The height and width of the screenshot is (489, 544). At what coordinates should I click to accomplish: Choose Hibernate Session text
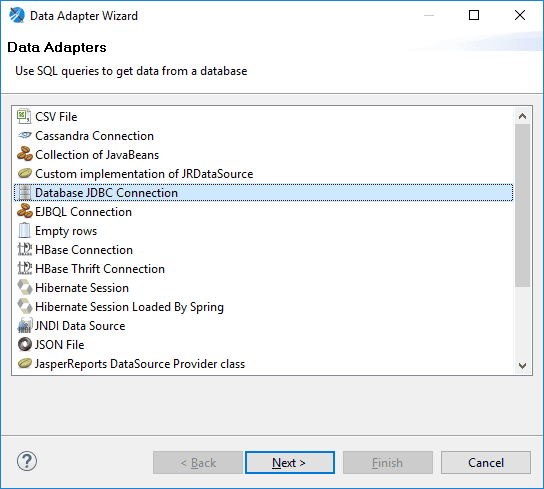click(x=82, y=288)
